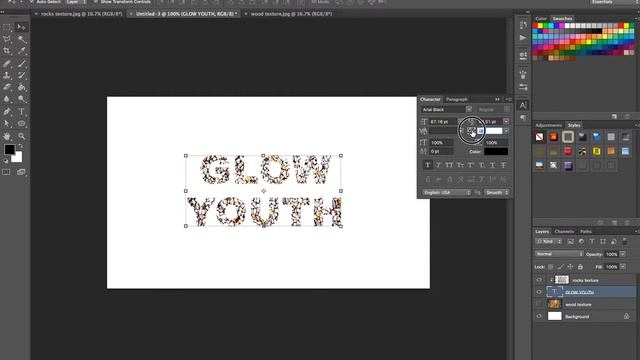Select the Healing Brush tool

(x=7, y=64)
